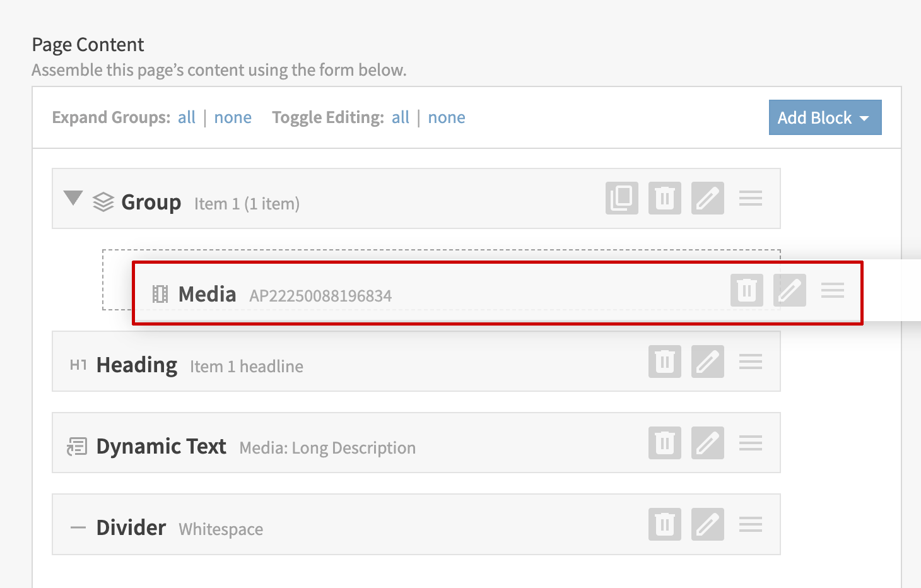Click the Heading block drag handle
Screen dimensions: 921x588
[x=750, y=362]
